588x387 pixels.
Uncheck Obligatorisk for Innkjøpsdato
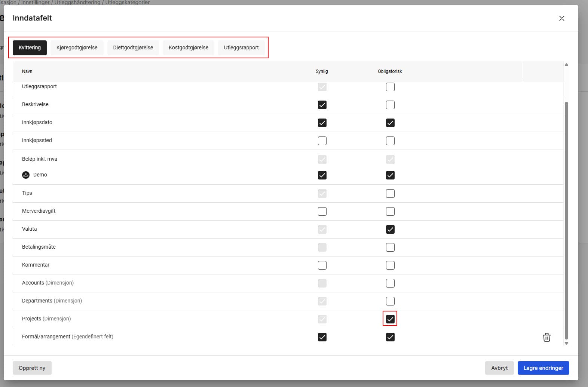click(x=390, y=123)
